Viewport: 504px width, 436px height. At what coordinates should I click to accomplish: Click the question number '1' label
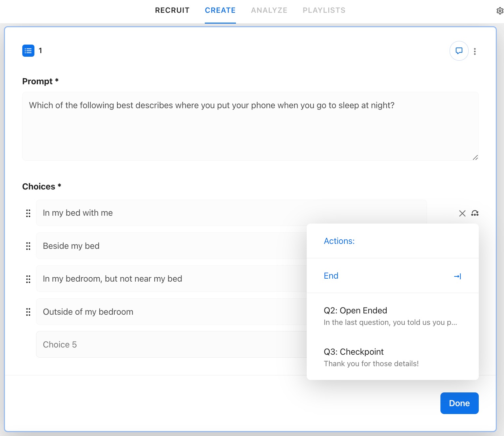click(x=40, y=50)
